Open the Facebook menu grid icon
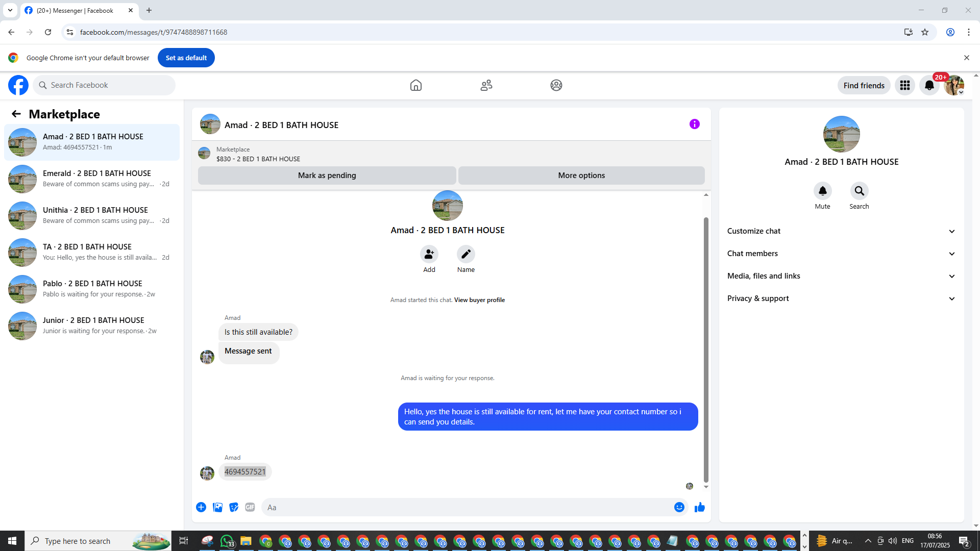The height and width of the screenshot is (551, 980). tap(905, 85)
